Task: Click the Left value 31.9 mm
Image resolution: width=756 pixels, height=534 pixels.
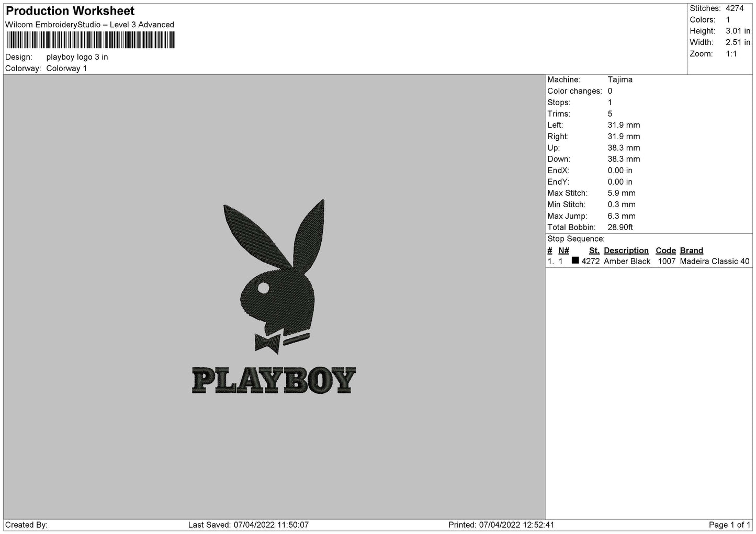Action: click(x=624, y=125)
